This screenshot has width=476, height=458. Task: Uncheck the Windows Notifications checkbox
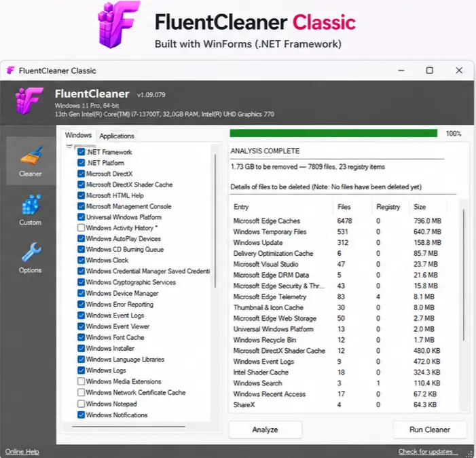[81, 415]
